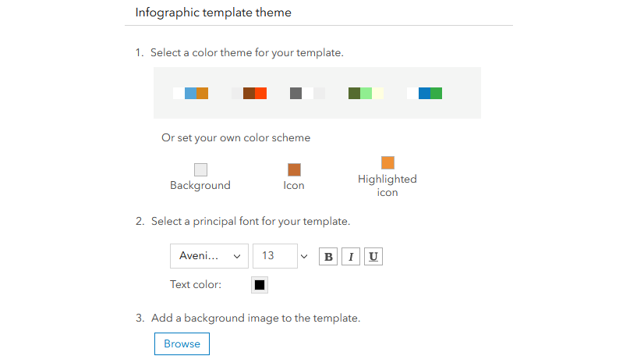Choose the dark gray and white theme
Image resolution: width=644 pixels, height=363 pixels.
coord(307,94)
